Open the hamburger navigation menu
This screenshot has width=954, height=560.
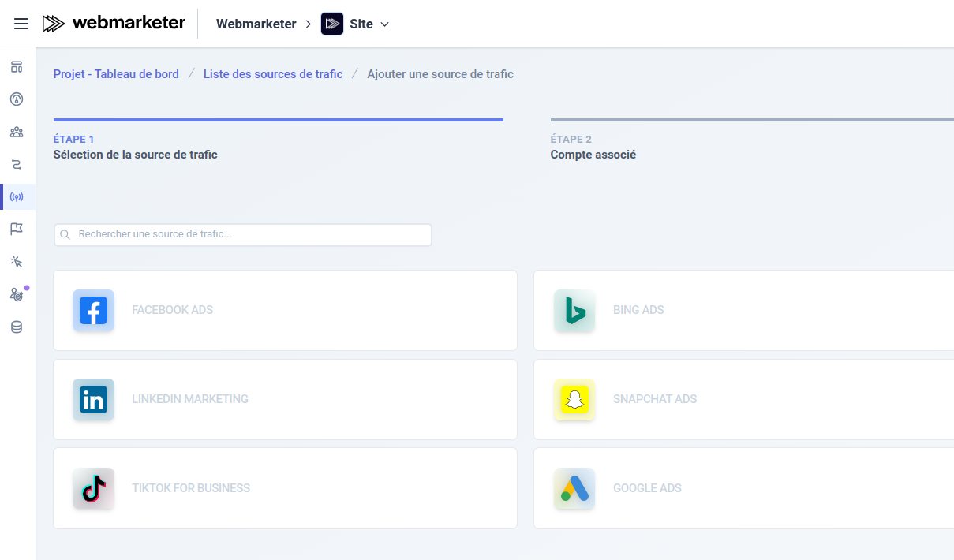[21, 24]
